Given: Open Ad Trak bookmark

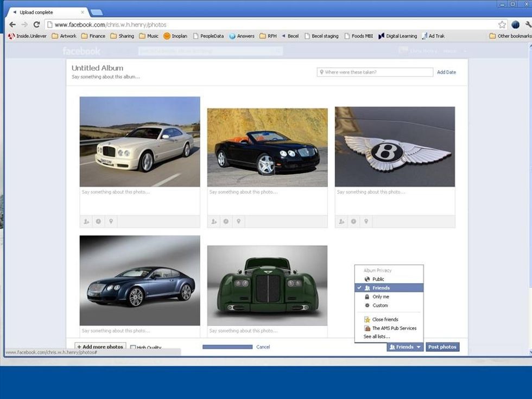Looking at the screenshot, I should 433,36.
